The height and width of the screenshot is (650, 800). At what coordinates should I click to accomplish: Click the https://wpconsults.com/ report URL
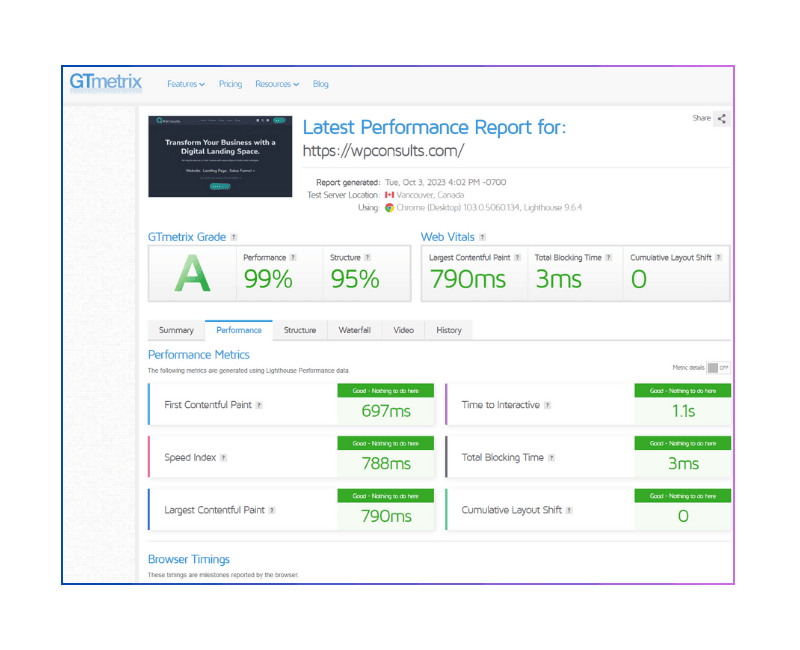tap(383, 152)
